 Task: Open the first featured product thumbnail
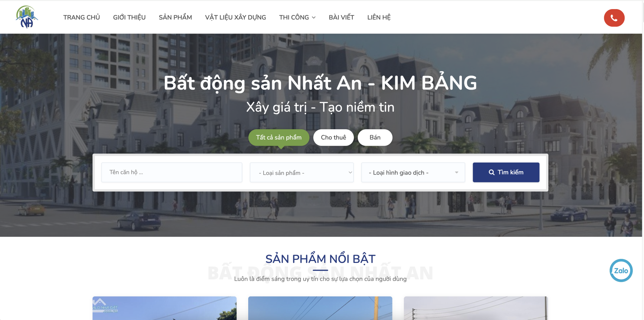pos(164,308)
